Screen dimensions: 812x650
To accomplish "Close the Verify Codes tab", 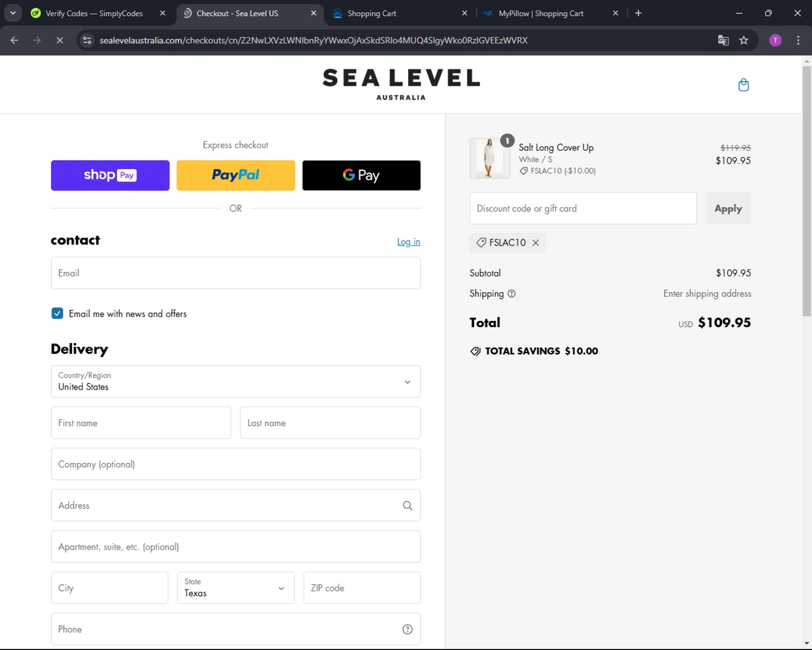I will tap(162, 13).
